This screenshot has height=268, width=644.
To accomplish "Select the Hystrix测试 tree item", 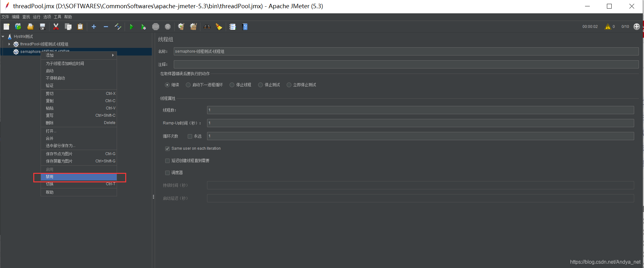I will 23,36.
